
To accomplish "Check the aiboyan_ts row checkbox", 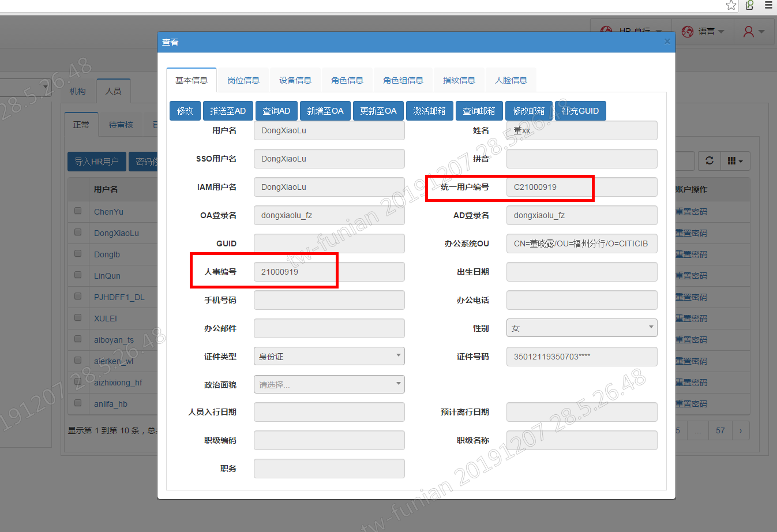I will [x=78, y=339].
